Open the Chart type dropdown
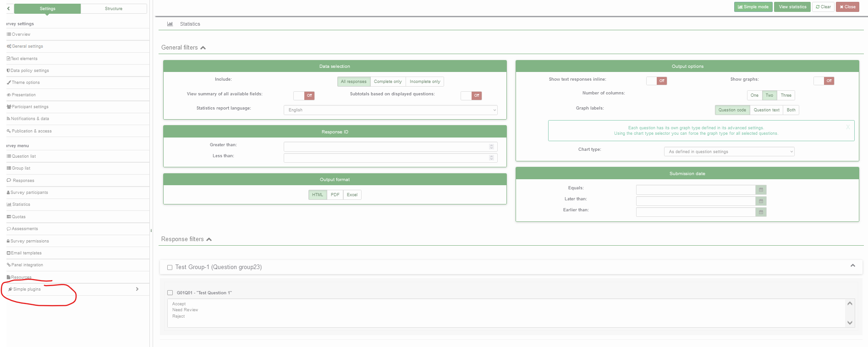The height and width of the screenshot is (347, 868). coord(729,152)
